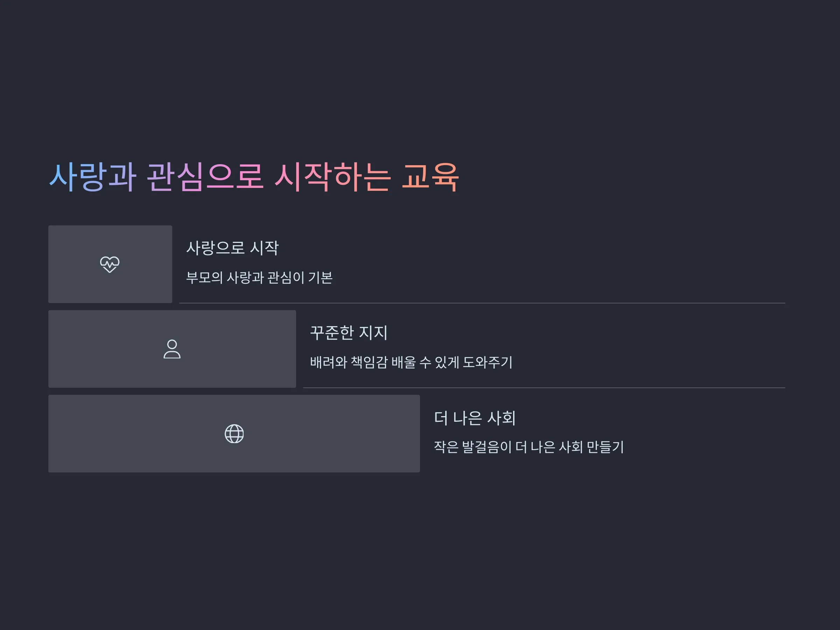Select the person silhouette icon
Viewport: 840px width, 630px height.
(x=172, y=349)
